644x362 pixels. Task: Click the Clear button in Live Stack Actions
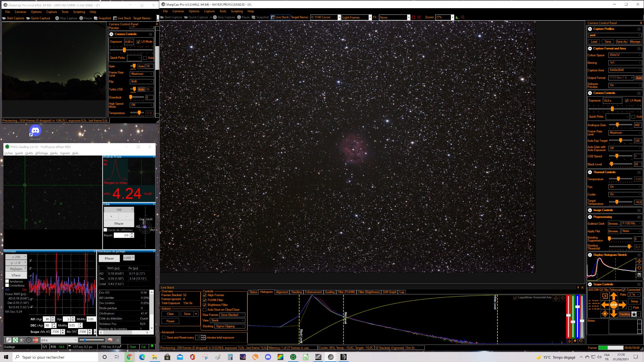(x=170, y=314)
